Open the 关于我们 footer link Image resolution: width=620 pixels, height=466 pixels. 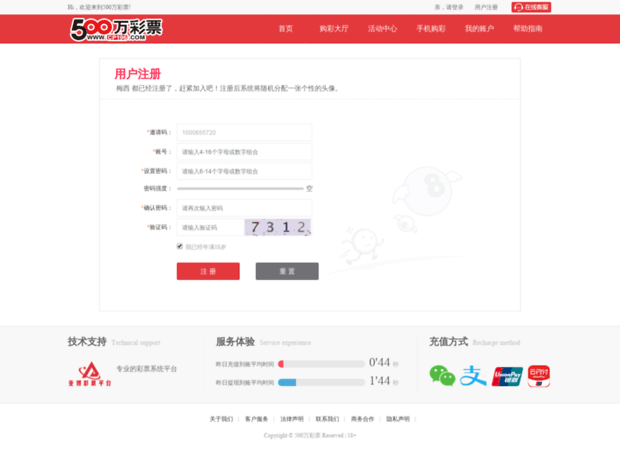pyautogui.click(x=221, y=419)
